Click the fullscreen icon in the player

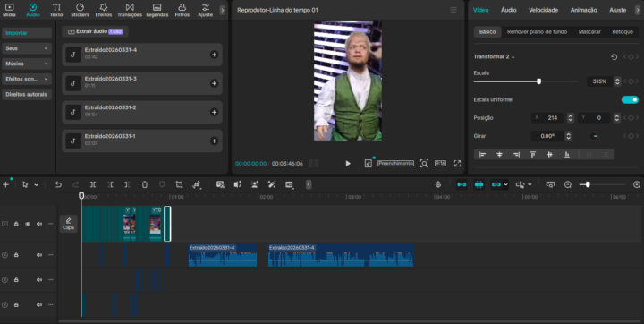click(x=457, y=163)
